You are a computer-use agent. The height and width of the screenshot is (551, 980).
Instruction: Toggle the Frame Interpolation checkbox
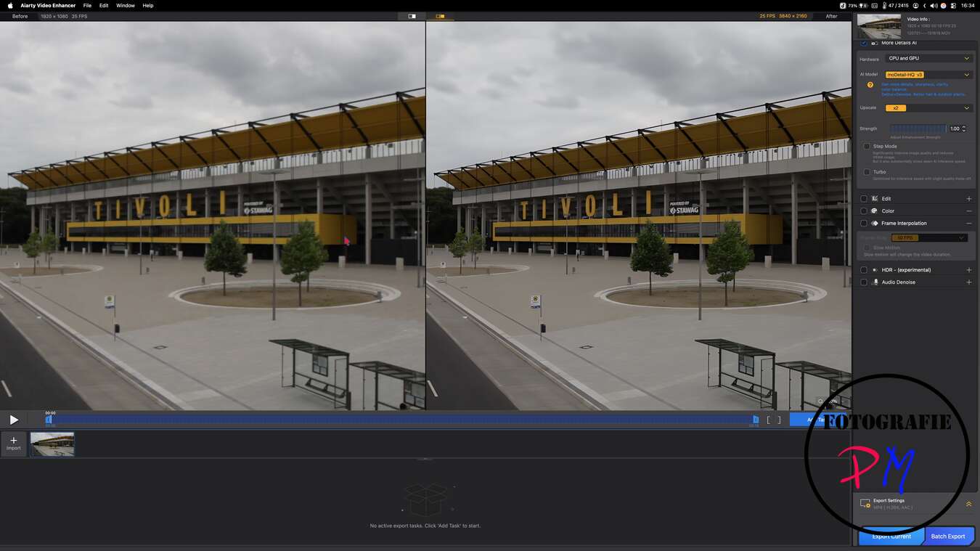tap(864, 224)
